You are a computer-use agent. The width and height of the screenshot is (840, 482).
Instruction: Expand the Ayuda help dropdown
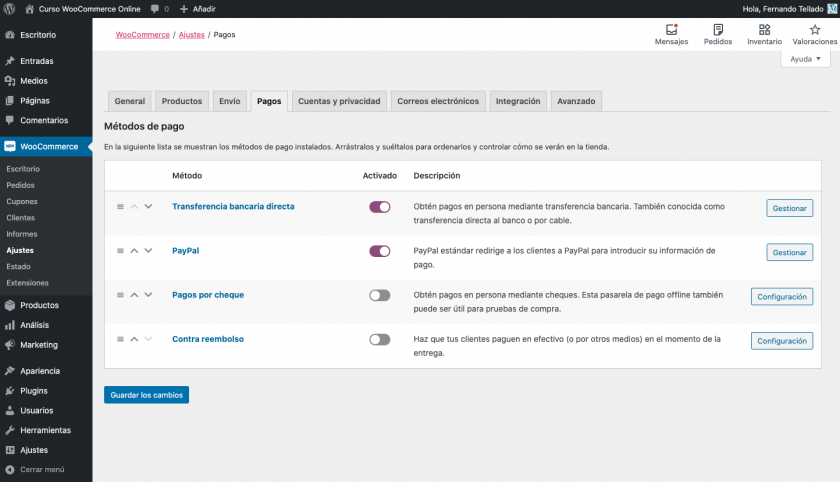click(x=806, y=59)
